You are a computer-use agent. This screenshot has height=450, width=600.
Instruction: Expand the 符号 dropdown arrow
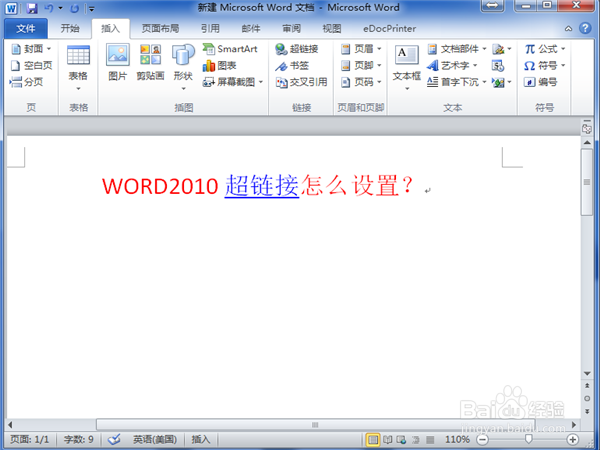[563, 66]
